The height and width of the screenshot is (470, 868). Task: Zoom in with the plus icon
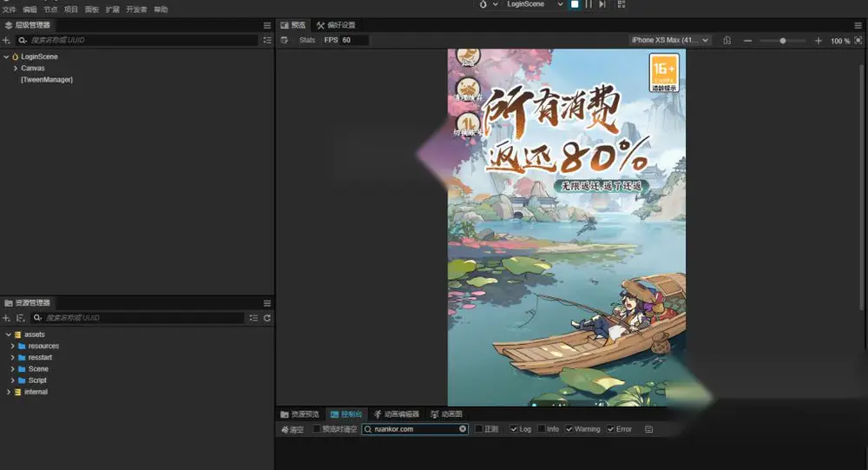tap(819, 41)
